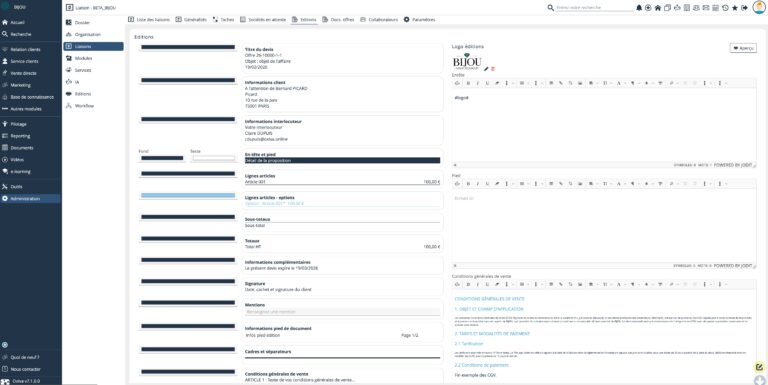Pick the Fond color for En-tête et pied

coord(162,158)
